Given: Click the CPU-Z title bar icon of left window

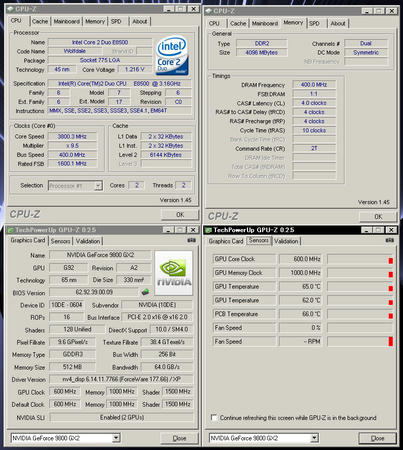Looking at the screenshot, I should (11, 9).
